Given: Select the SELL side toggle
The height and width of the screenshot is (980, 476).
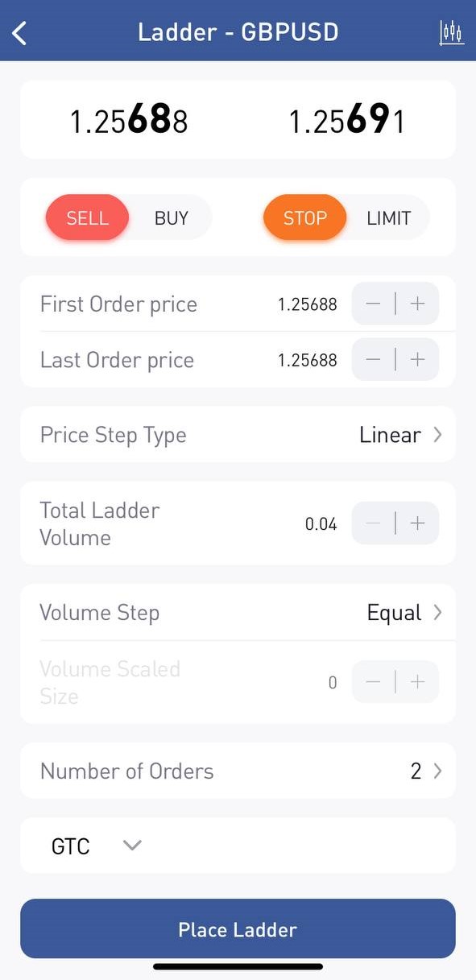Looking at the screenshot, I should click(87, 218).
